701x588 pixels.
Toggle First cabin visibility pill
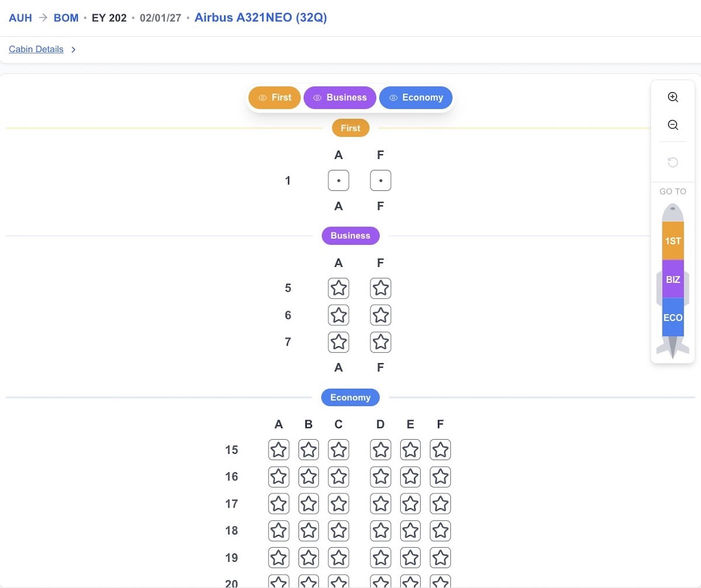(x=275, y=98)
